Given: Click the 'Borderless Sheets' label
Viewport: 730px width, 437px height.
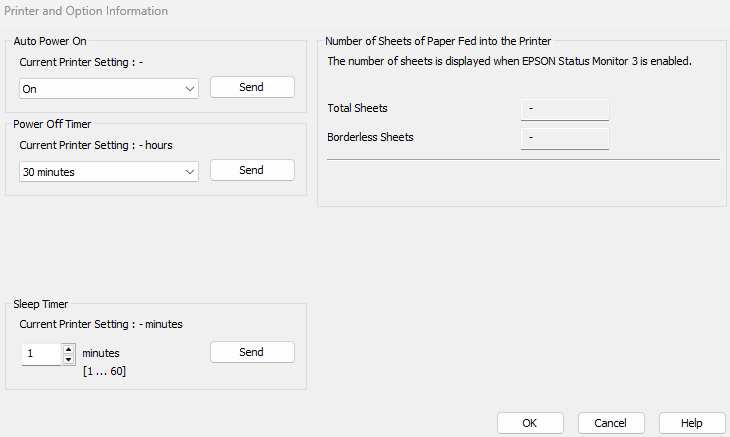Looking at the screenshot, I should tap(370, 137).
